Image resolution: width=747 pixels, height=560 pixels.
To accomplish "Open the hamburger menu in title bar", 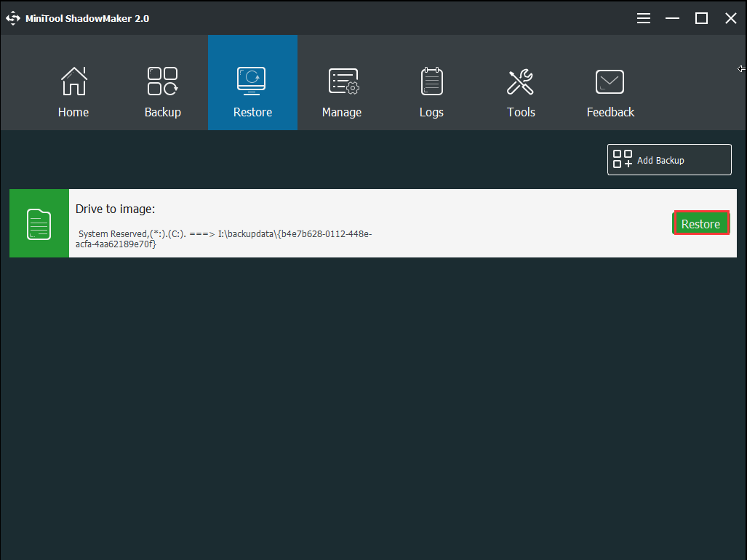I will (644, 19).
